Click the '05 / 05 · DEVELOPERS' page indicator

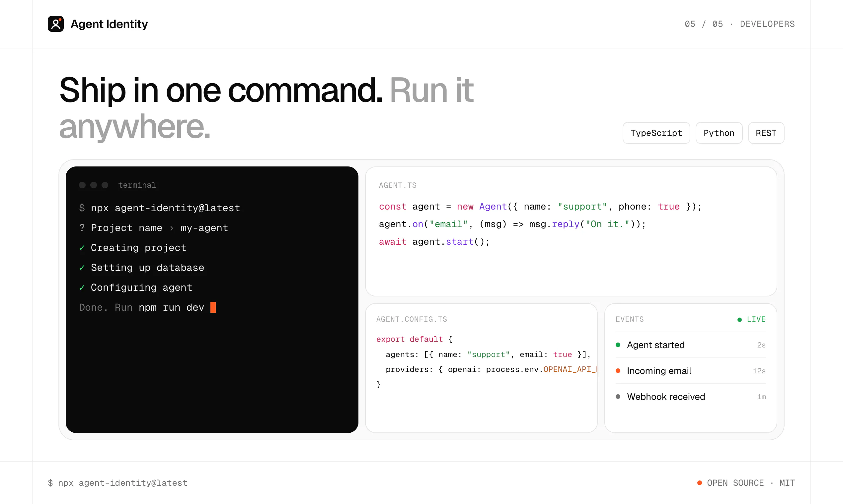coord(740,24)
